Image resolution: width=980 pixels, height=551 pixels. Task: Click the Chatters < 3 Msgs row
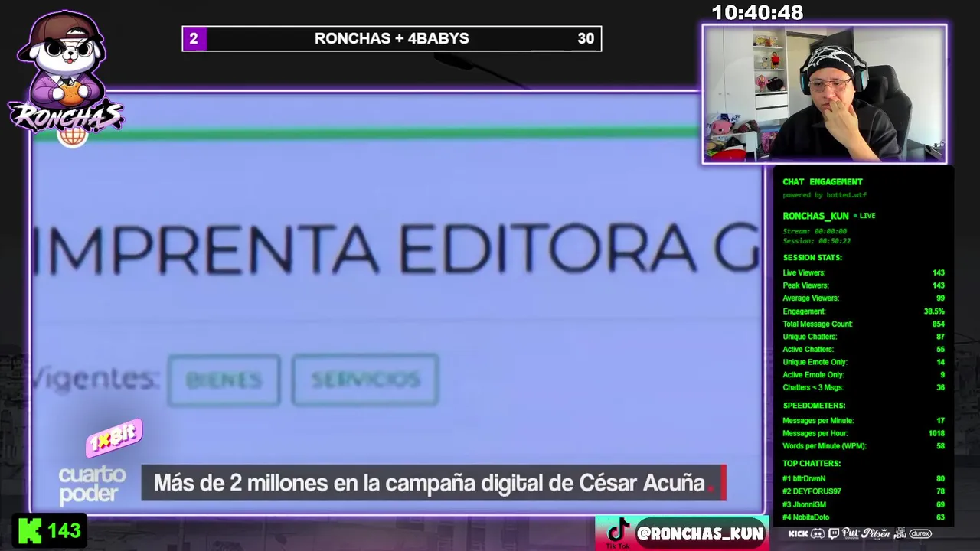[x=864, y=387]
